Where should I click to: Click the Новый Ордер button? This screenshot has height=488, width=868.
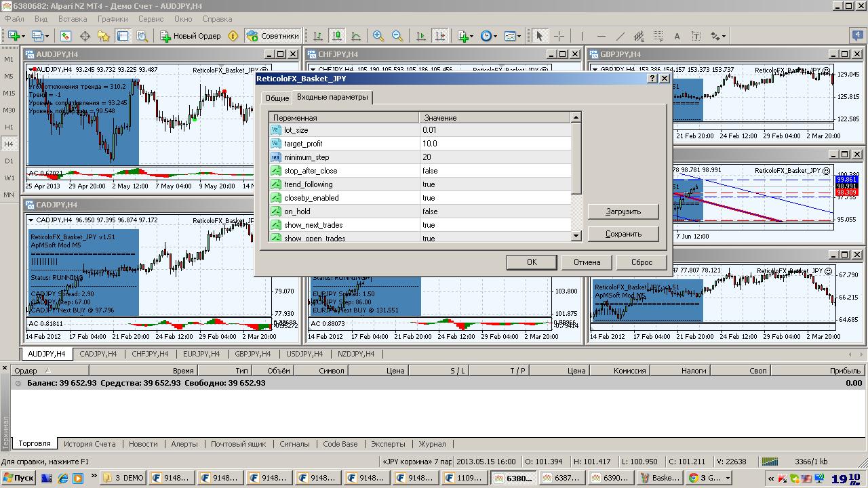(x=191, y=36)
